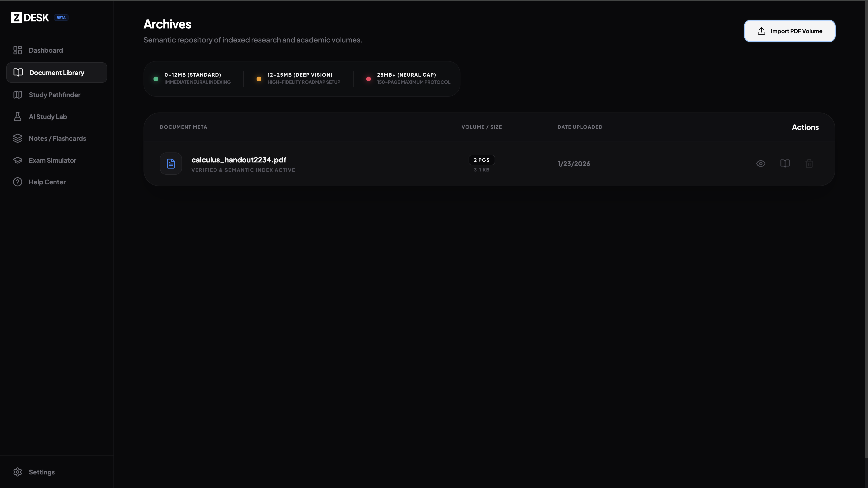Delete calculus_handout2234.pdf with the trash icon

point(809,164)
